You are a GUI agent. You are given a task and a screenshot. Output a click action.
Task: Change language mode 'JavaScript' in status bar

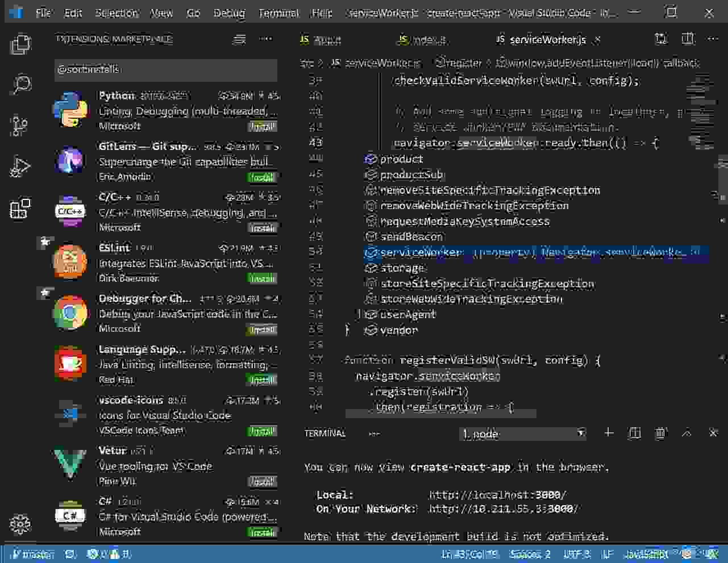[x=646, y=554]
